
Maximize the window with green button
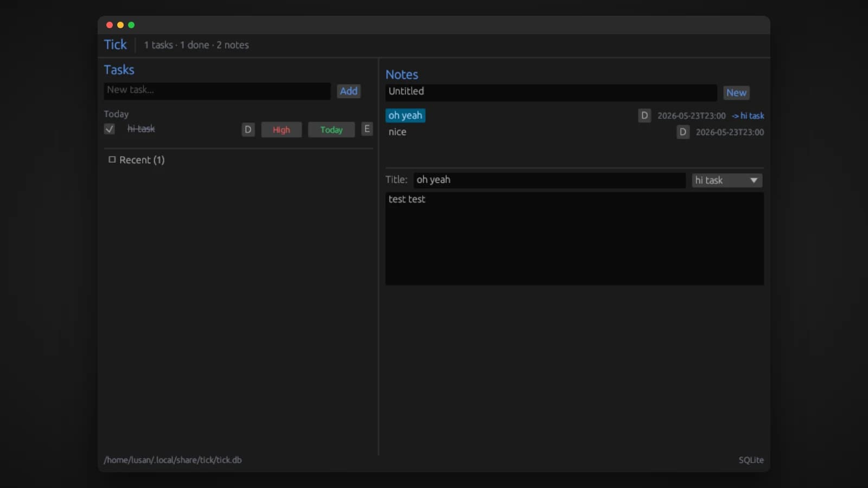coord(131,25)
